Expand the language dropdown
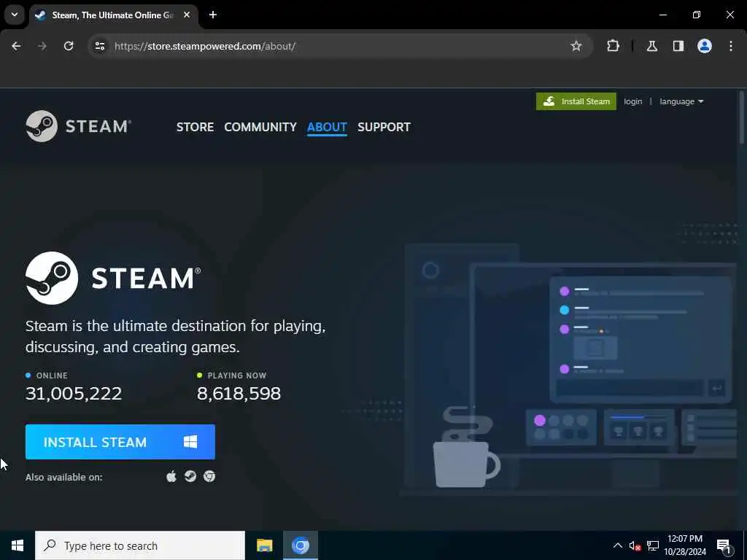The image size is (747, 560). (681, 101)
